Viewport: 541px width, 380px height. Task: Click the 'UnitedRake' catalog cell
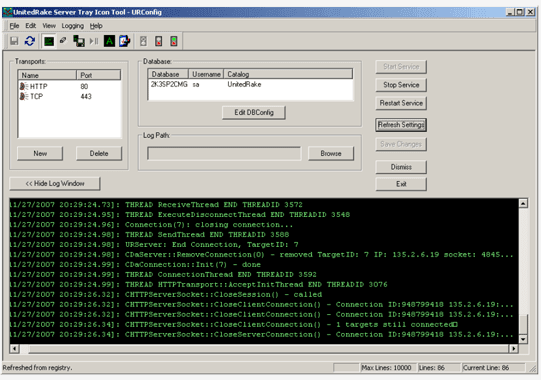click(244, 85)
